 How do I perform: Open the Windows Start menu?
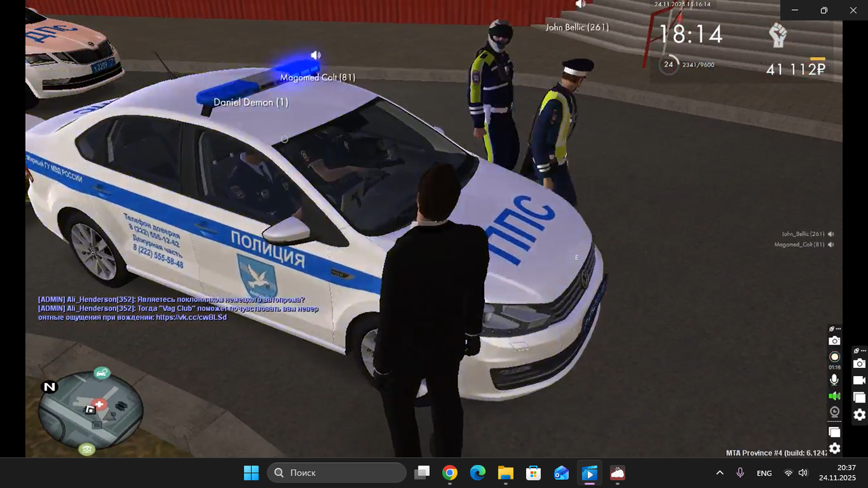click(251, 472)
